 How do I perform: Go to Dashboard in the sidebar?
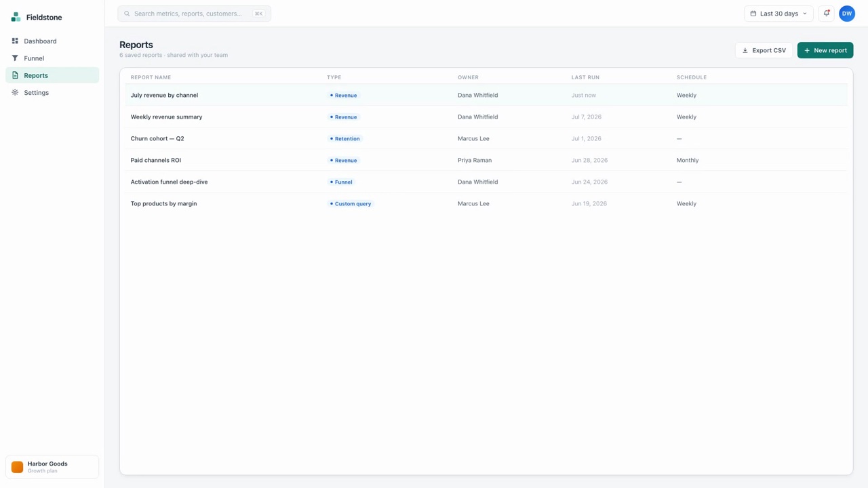[52, 41]
